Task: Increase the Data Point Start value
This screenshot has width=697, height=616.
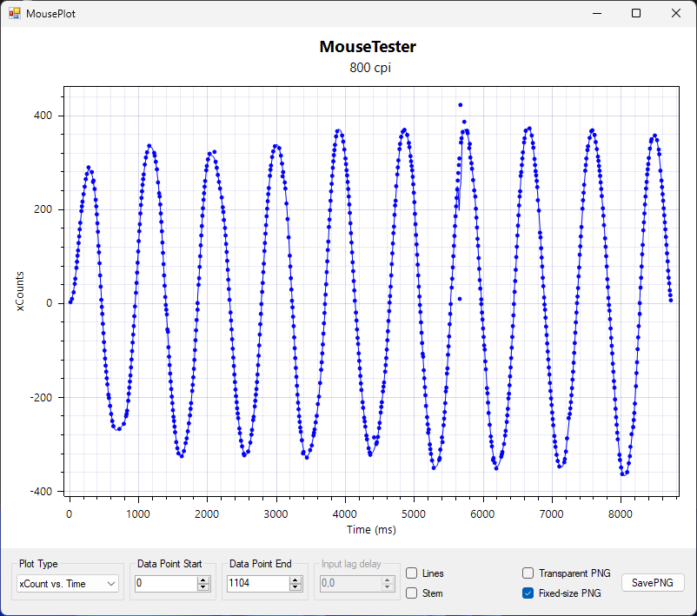Action: click(x=203, y=580)
